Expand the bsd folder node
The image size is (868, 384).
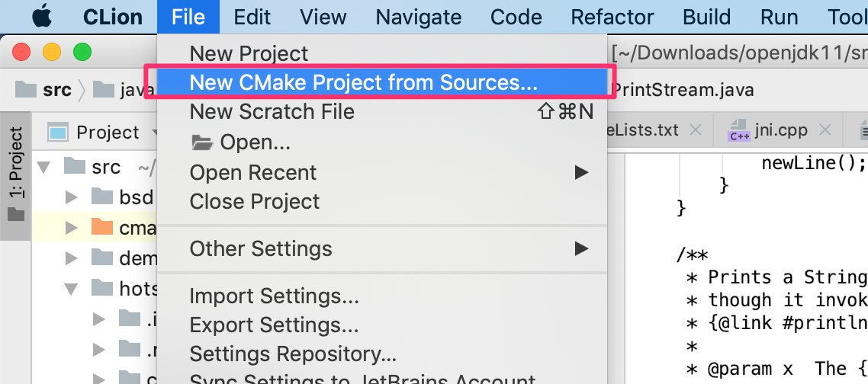pyautogui.click(x=72, y=197)
